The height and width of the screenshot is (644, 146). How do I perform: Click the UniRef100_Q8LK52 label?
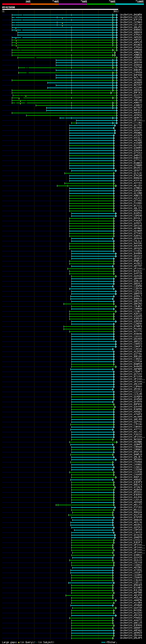click(x=131, y=27)
